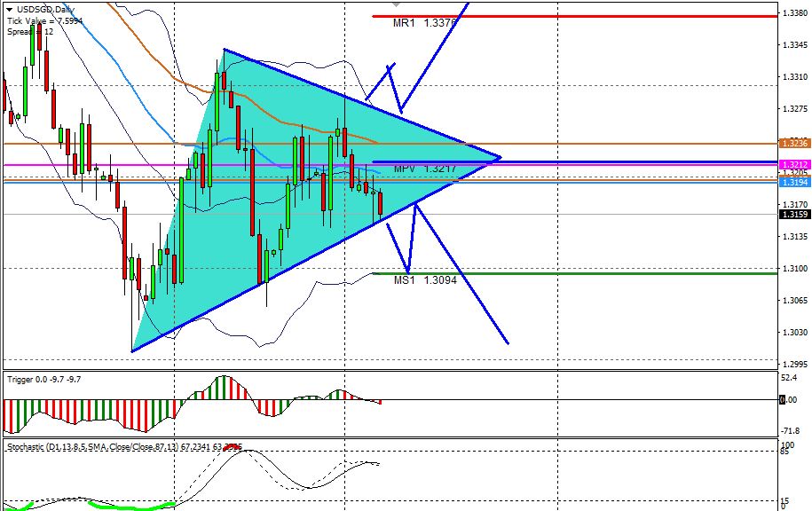Screen dimensions: 812x511
Task: Click the -71.8 Trigger scale value
Action: [791, 431]
